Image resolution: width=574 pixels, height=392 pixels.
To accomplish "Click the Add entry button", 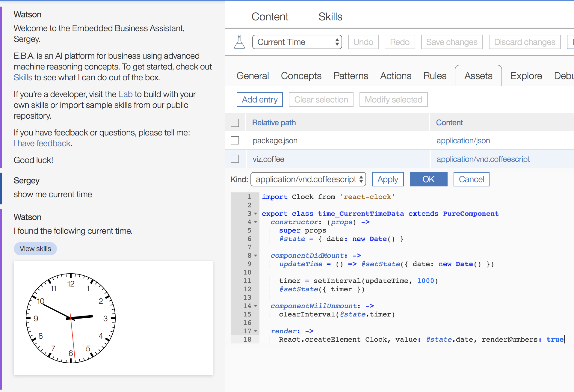I will [260, 99].
